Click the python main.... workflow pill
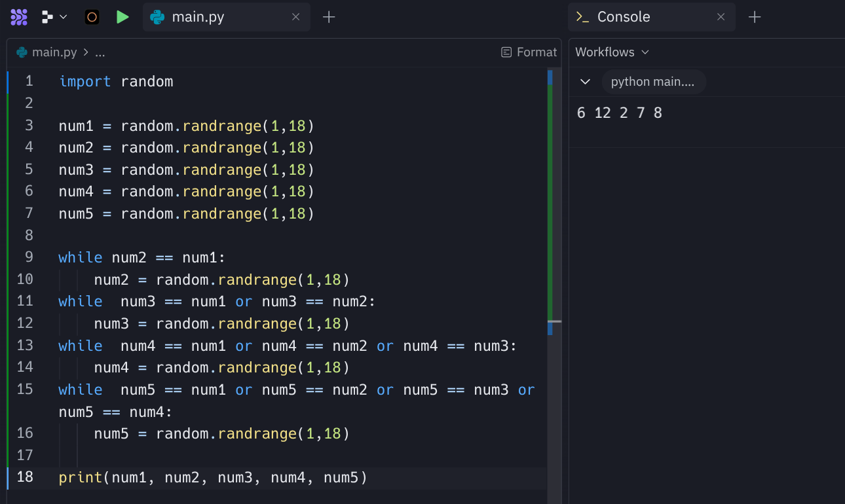Viewport: 845px width, 504px height. [x=652, y=82]
